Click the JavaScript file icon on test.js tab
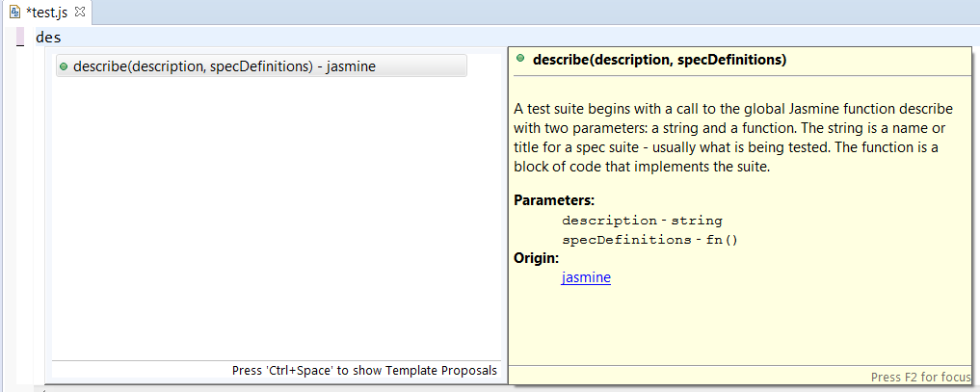 (15, 13)
